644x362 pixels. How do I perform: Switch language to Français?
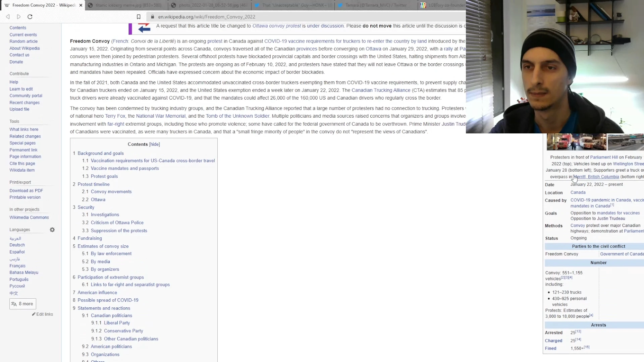pyautogui.click(x=17, y=266)
